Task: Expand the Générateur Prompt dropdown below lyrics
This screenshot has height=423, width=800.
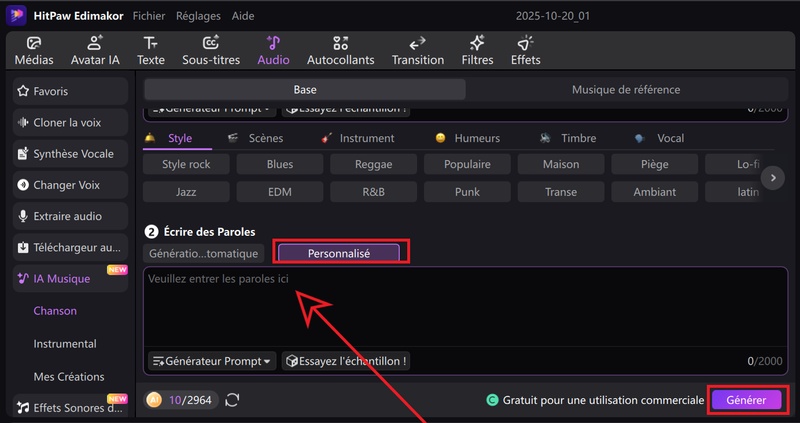Action: pos(212,361)
